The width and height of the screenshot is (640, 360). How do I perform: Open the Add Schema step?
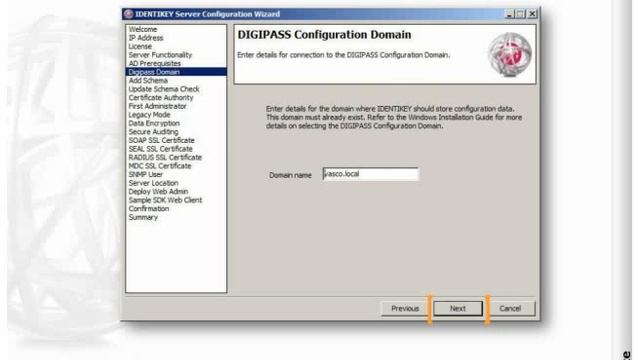(148, 81)
